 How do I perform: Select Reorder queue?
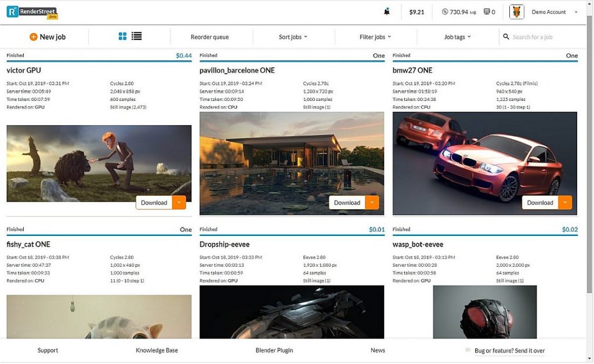click(211, 37)
